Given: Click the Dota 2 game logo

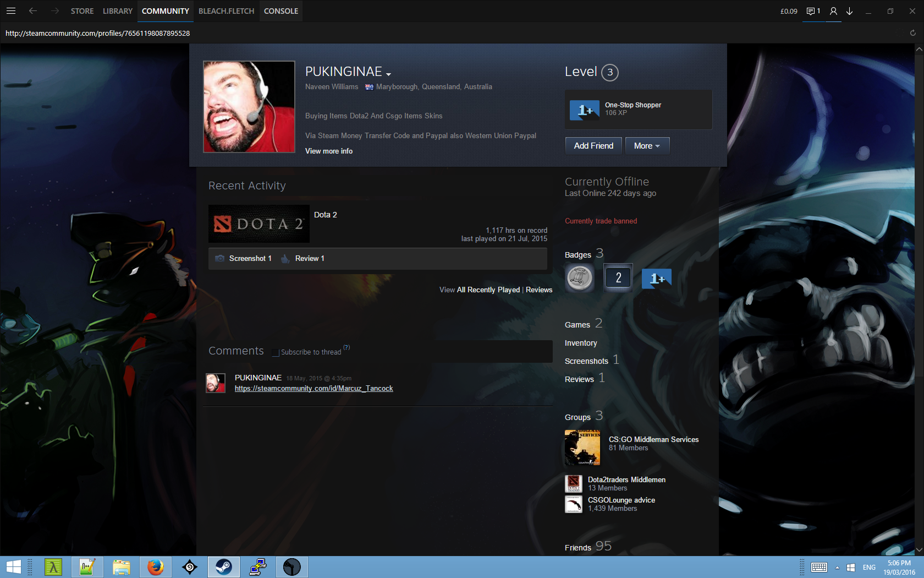Looking at the screenshot, I should [259, 224].
